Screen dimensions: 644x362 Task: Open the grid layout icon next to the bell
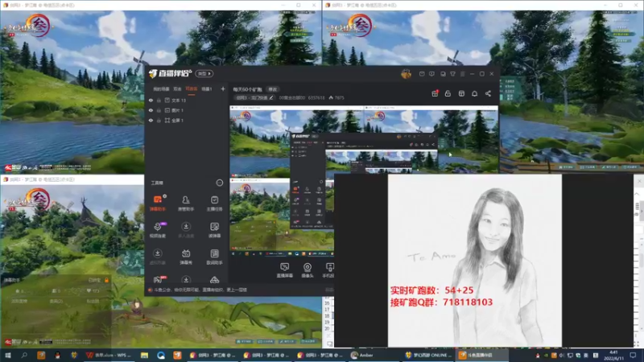pyautogui.click(x=461, y=93)
